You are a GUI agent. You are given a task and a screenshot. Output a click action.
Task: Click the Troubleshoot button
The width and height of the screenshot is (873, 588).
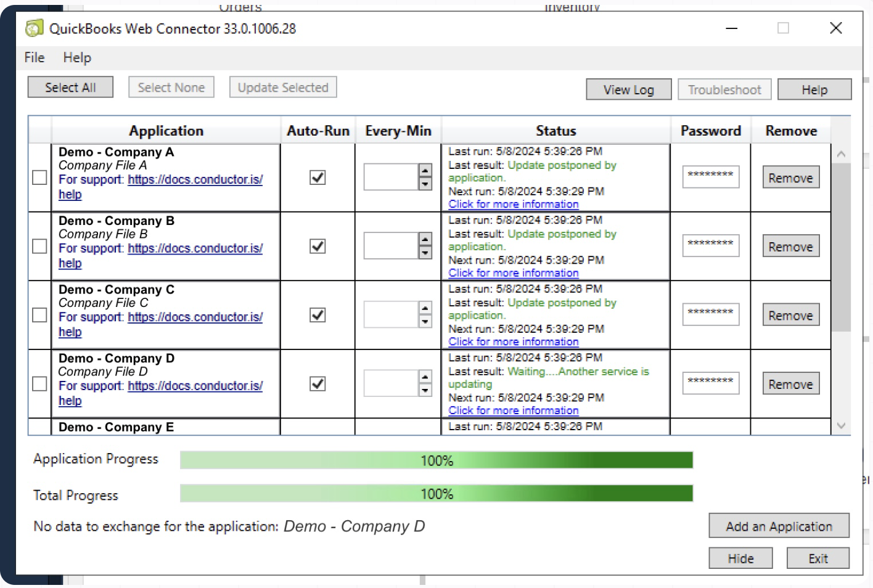724,90
